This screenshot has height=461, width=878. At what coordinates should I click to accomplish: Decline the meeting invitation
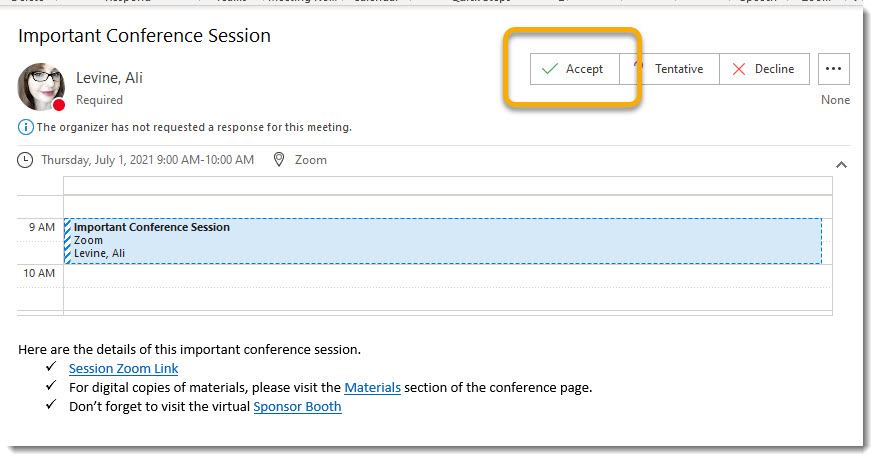764,69
